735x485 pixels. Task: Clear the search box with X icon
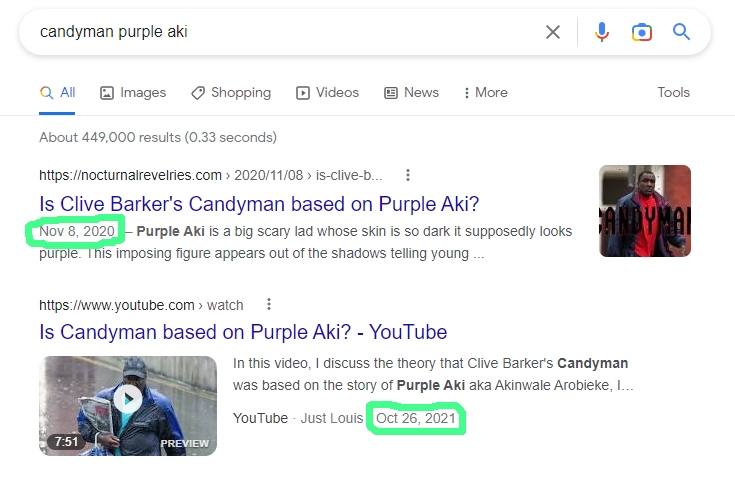pos(552,32)
